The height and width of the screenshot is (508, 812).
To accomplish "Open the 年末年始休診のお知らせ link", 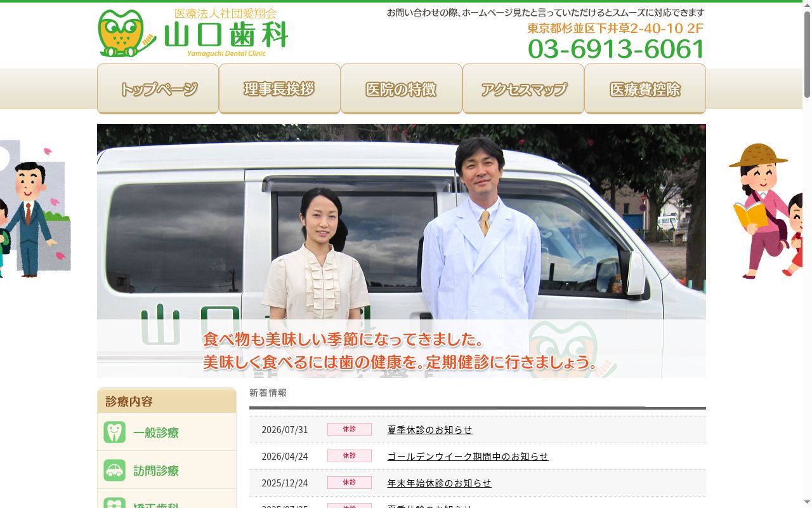I will [440, 483].
